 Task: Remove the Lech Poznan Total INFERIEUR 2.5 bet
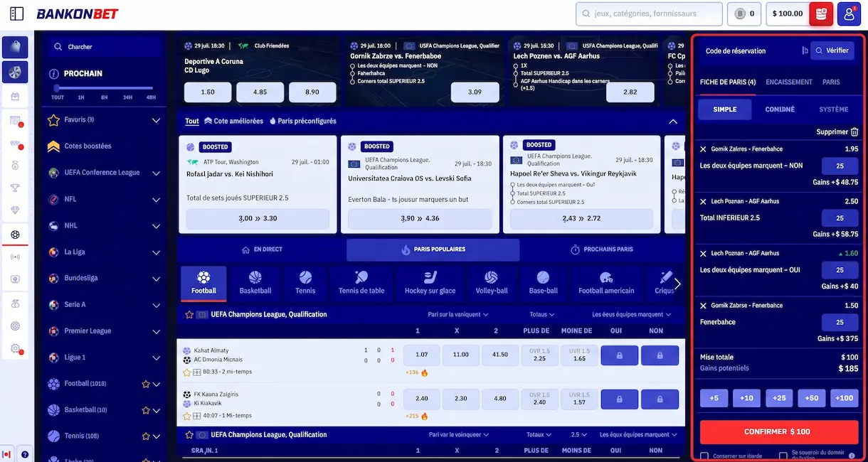click(703, 201)
